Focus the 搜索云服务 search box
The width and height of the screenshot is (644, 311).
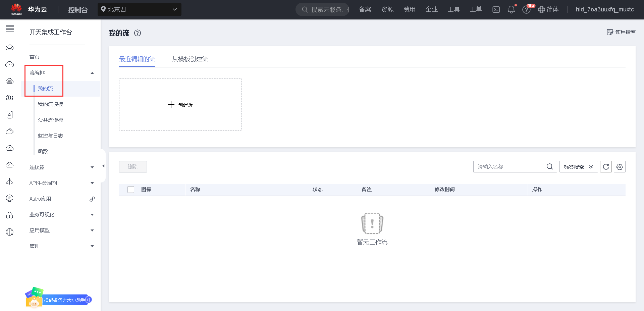pos(322,9)
